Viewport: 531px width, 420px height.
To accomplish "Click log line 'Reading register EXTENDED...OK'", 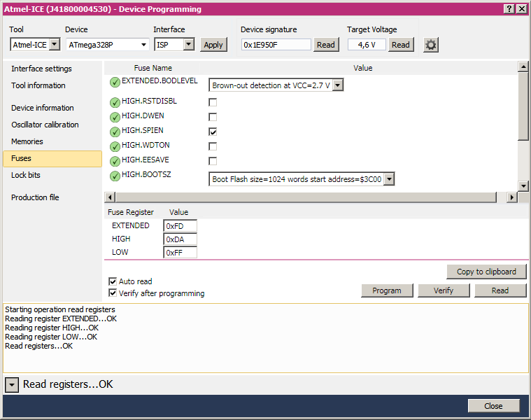I will pos(61,318).
